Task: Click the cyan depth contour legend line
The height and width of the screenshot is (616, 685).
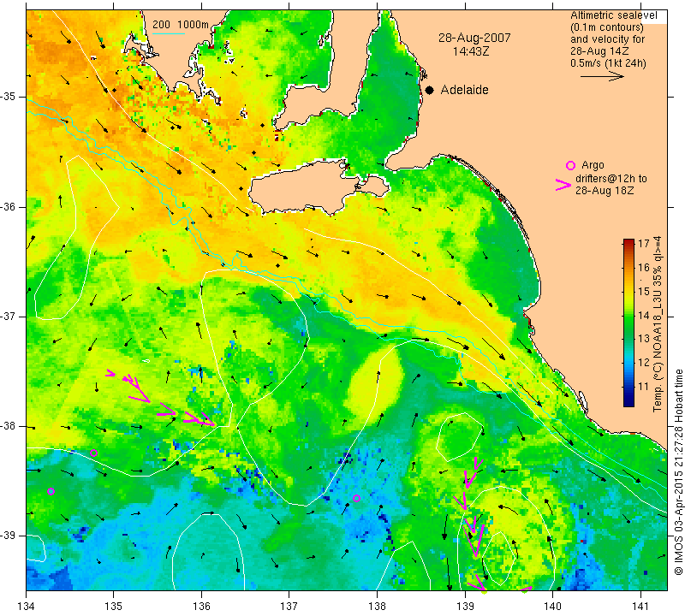Action: tap(169, 33)
